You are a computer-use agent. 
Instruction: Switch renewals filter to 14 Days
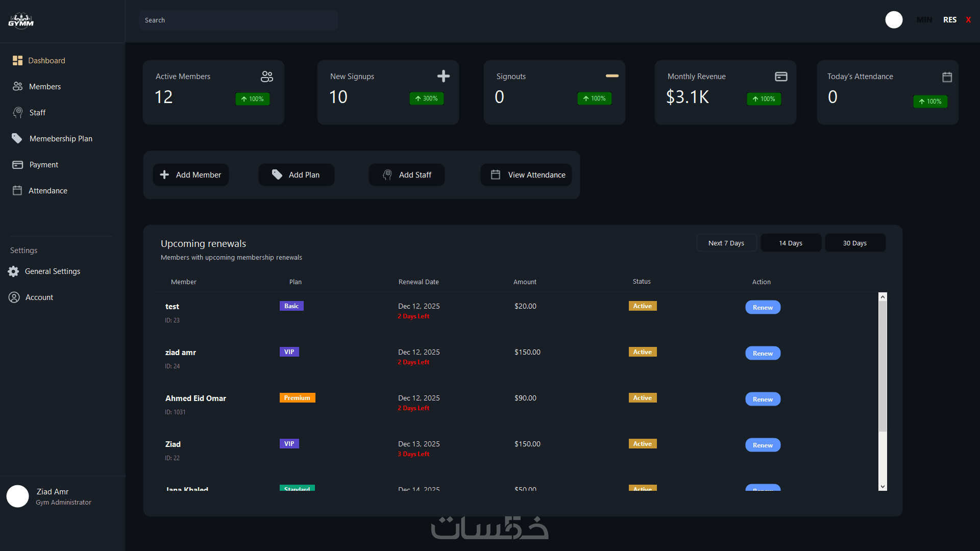pos(790,243)
